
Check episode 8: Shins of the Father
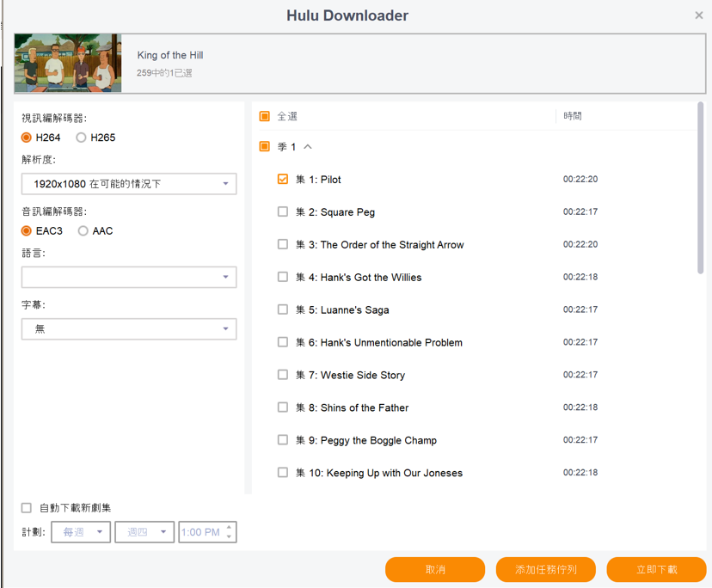(x=282, y=407)
